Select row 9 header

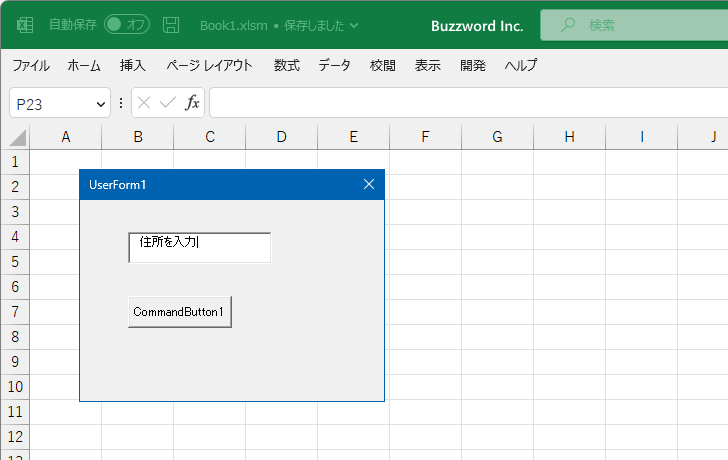[15, 362]
